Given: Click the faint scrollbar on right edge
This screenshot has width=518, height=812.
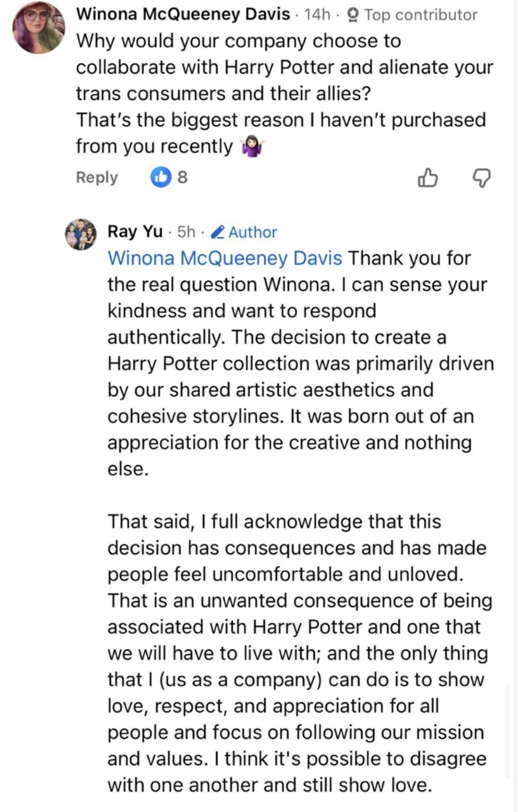Looking at the screenshot, I should click(x=507, y=731).
